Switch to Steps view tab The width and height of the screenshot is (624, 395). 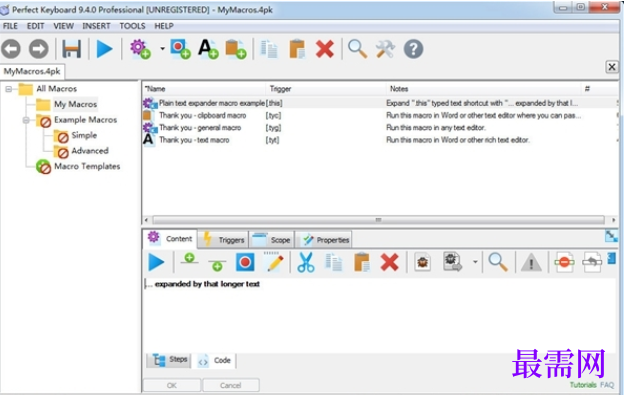click(170, 360)
